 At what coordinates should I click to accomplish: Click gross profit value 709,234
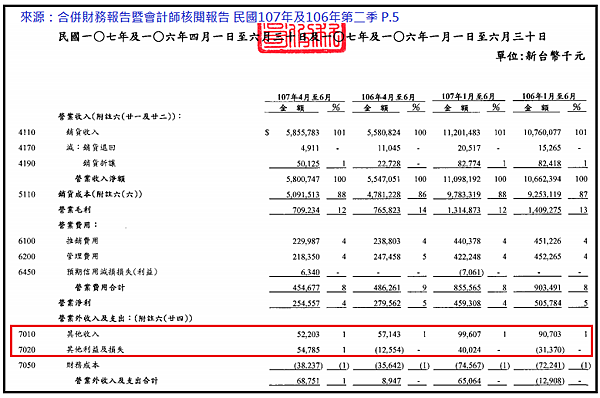click(x=306, y=210)
